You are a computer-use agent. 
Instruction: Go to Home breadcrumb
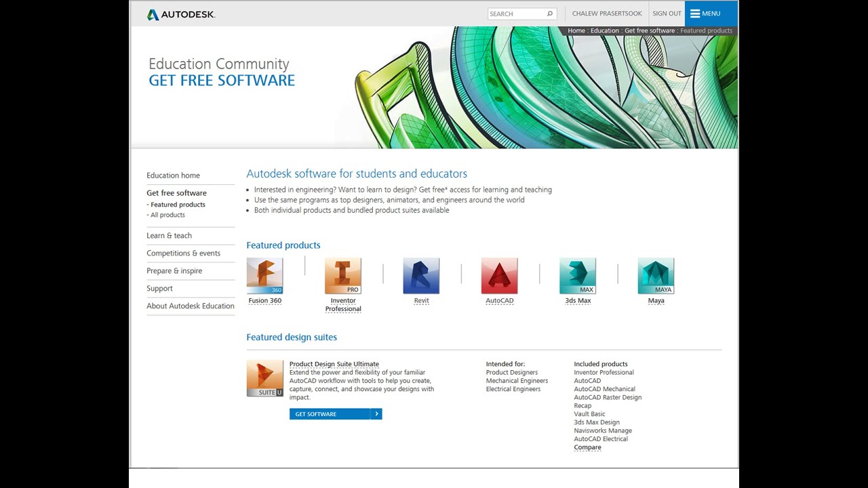[576, 30]
